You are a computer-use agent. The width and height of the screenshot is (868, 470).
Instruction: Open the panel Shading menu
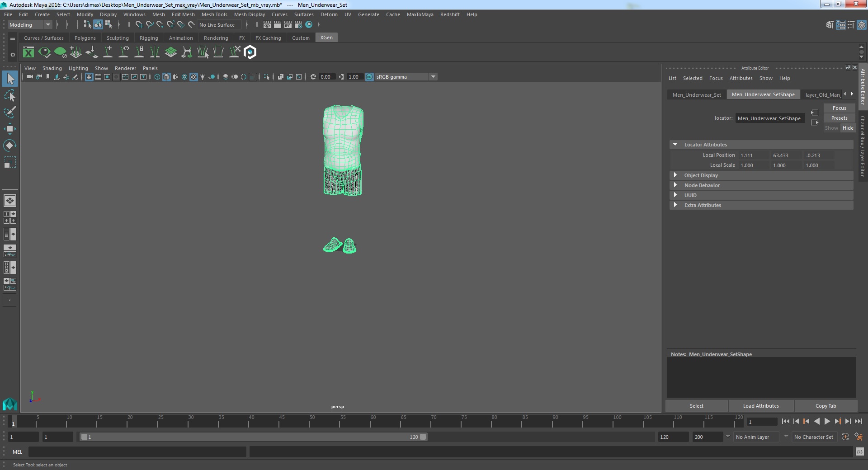pos(52,68)
